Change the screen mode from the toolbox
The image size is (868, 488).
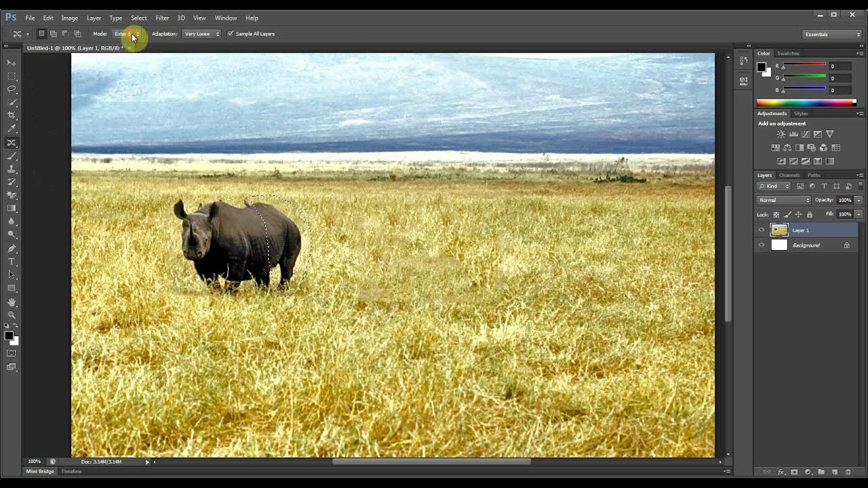[x=12, y=367]
